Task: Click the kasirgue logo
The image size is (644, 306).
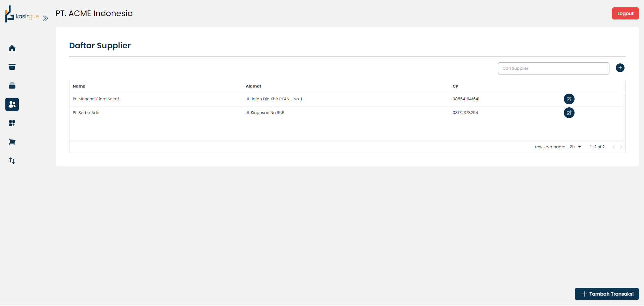Action: click(22, 14)
